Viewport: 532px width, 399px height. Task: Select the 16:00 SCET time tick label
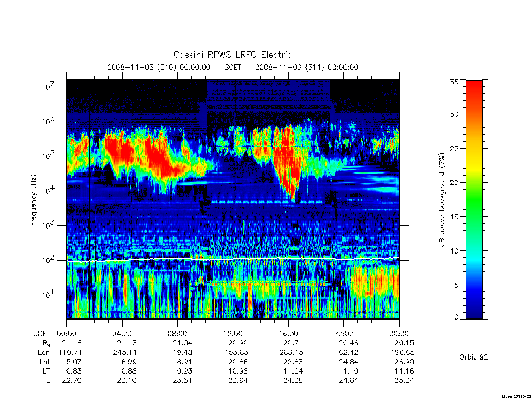click(288, 334)
